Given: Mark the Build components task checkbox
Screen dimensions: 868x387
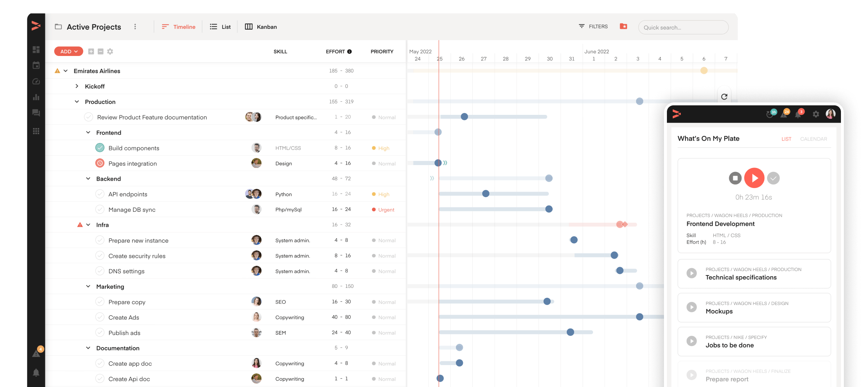Looking at the screenshot, I should [x=100, y=148].
